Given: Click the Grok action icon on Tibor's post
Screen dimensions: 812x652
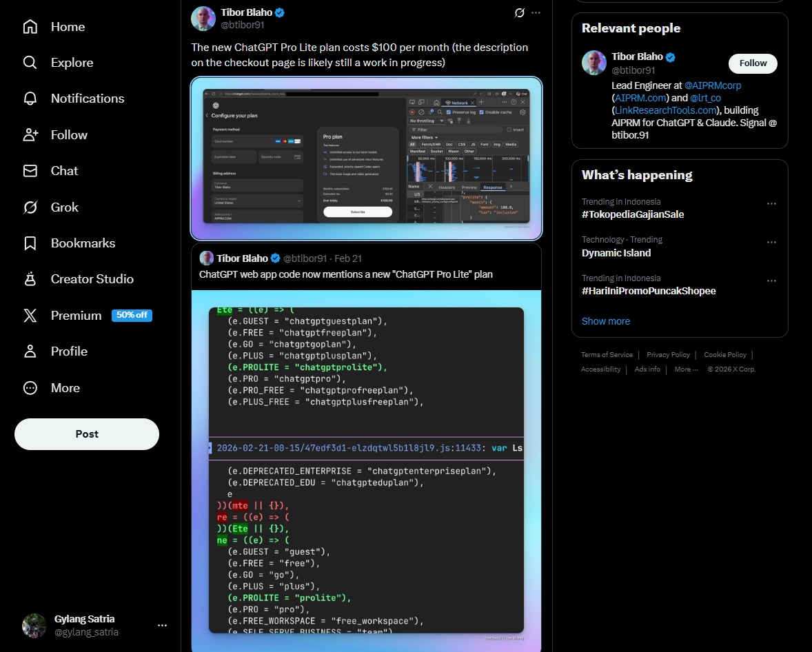Looking at the screenshot, I should click(520, 13).
